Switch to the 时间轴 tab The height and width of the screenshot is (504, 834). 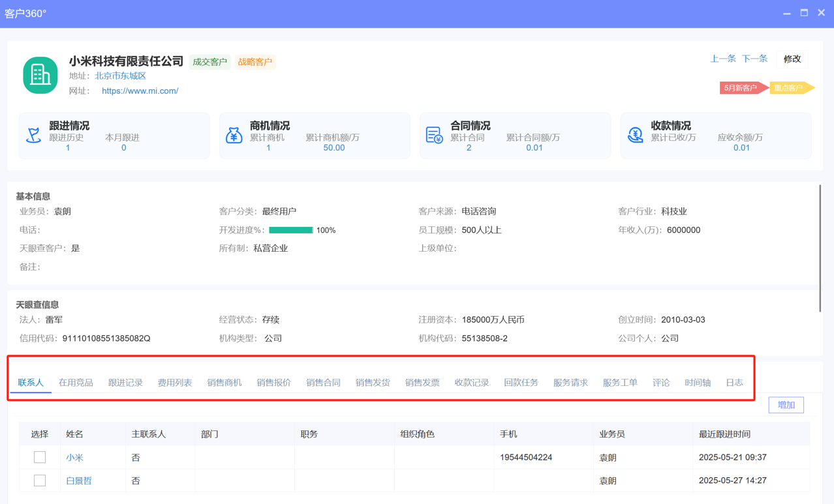697,383
